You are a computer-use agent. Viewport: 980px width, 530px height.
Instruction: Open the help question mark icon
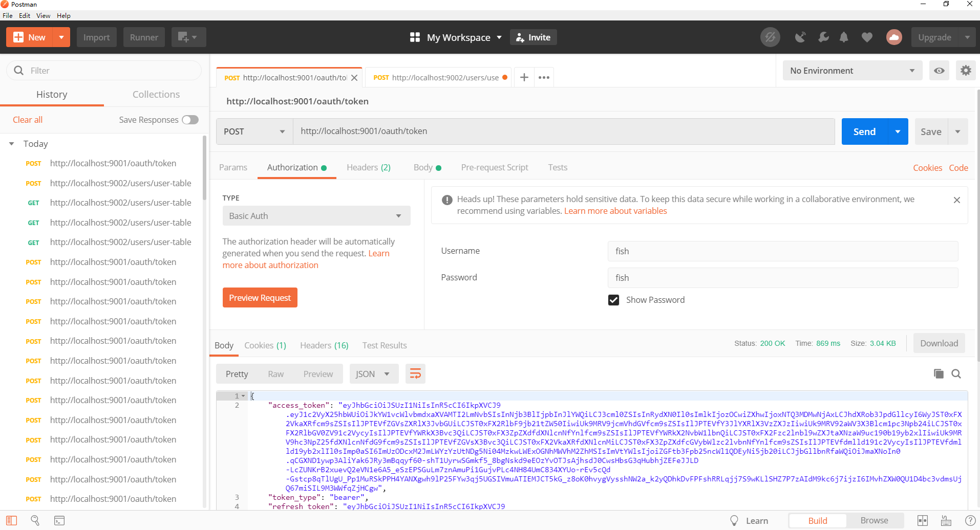[x=970, y=520]
